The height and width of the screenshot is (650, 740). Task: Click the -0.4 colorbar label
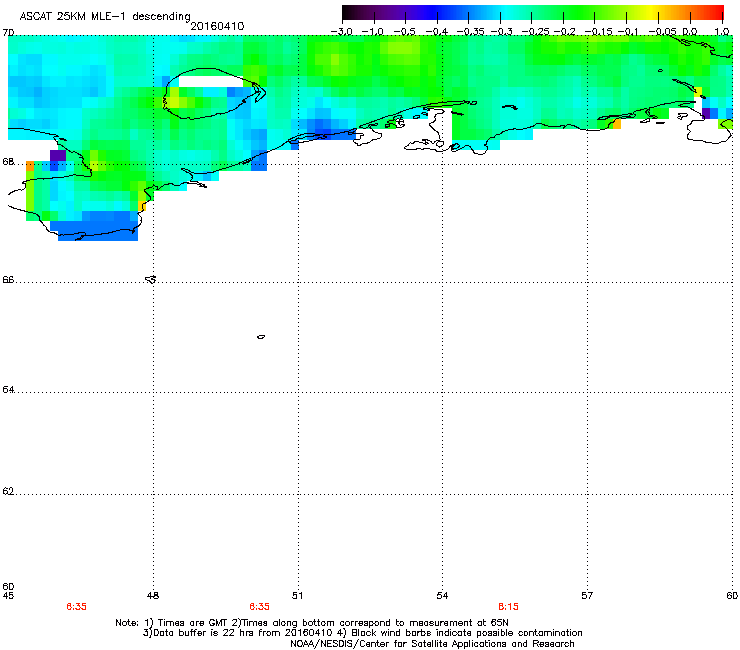437,32
